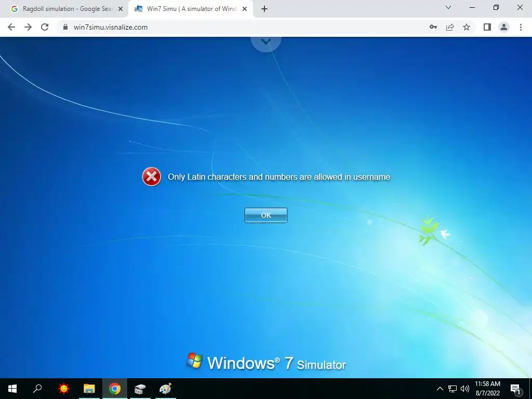The image size is (532, 399).
Task: Go forward to the next page
Action: [x=28, y=27]
